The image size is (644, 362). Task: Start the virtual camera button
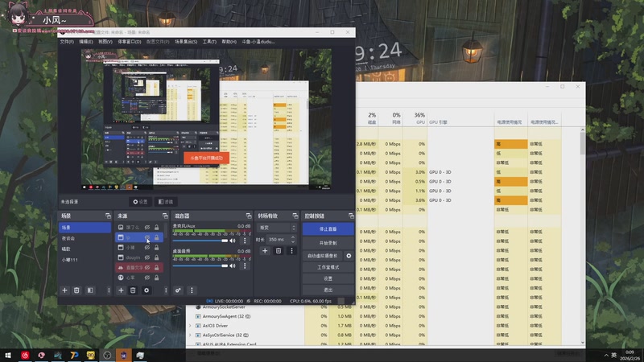(x=323, y=256)
